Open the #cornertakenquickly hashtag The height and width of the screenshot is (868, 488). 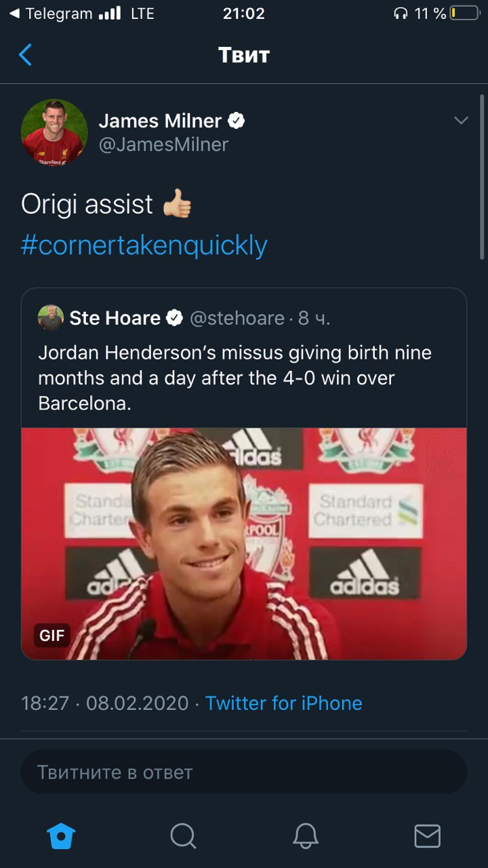point(144,245)
